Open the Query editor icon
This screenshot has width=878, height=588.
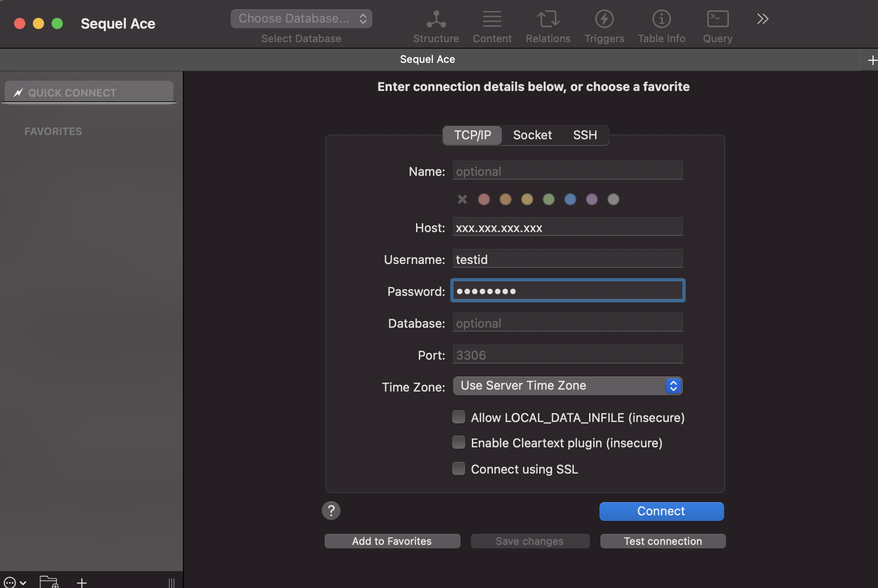(718, 19)
